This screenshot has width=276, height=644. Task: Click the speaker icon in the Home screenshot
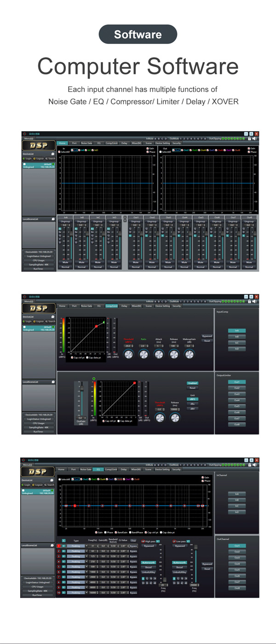(254, 138)
